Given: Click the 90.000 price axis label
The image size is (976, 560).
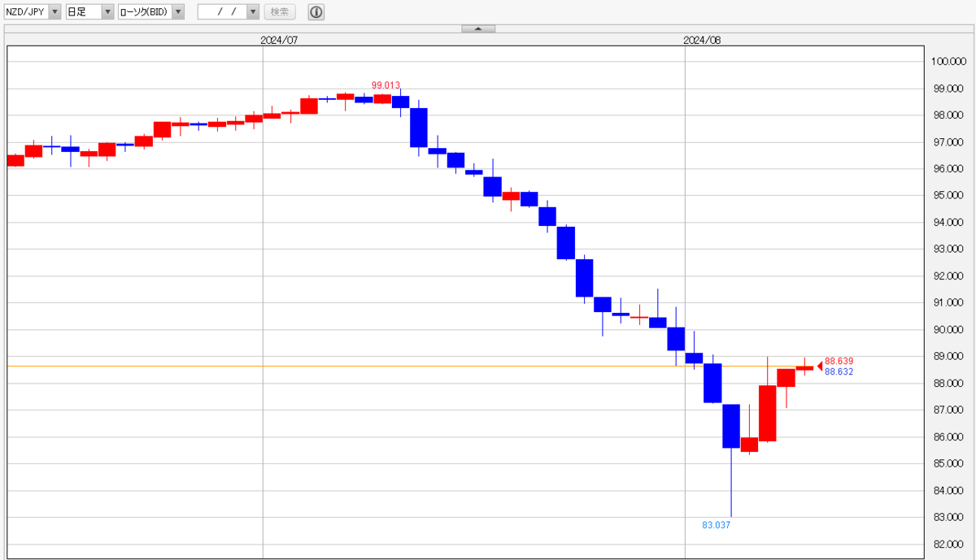Looking at the screenshot, I should (948, 329).
